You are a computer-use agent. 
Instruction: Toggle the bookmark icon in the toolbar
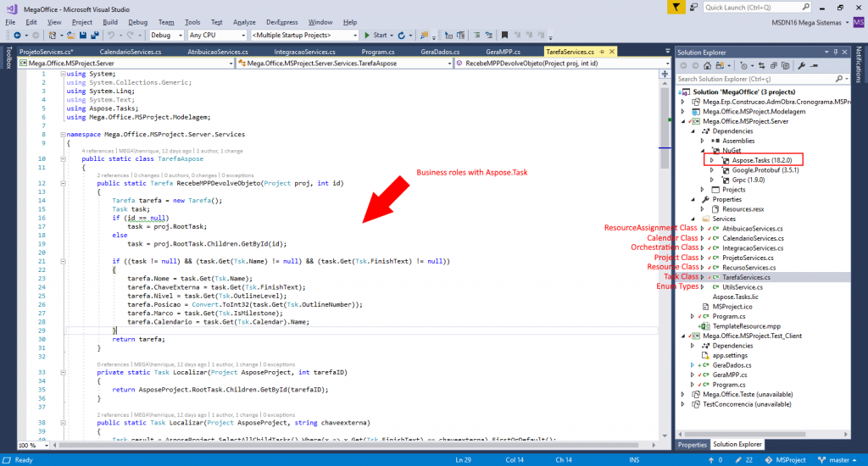tap(504, 36)
